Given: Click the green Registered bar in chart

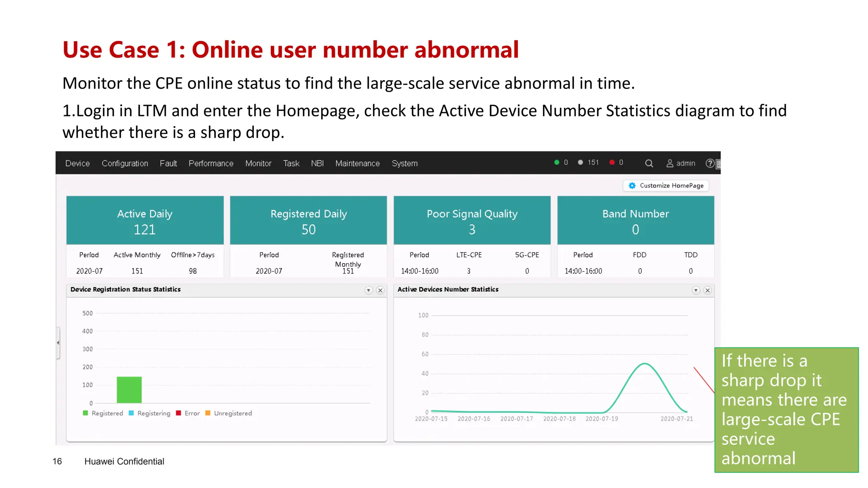Looking at the screenshot, I should pyautogui.click(x=129, y=390).
